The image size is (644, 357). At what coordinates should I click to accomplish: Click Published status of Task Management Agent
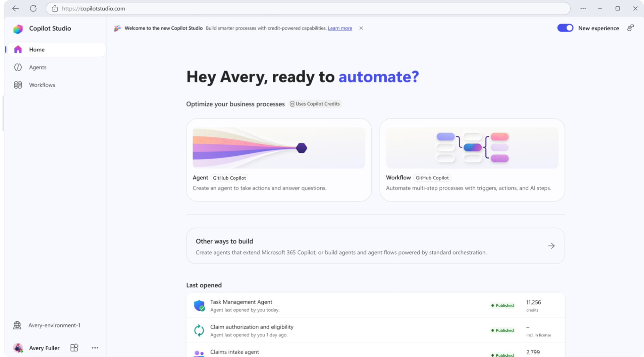pos(502,305)
